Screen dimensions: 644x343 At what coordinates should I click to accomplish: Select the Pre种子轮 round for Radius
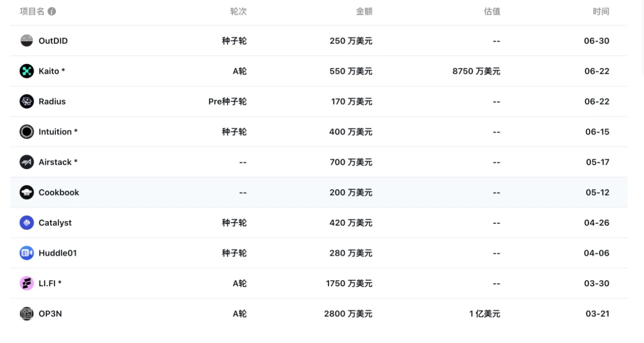(x=228, y=101)
